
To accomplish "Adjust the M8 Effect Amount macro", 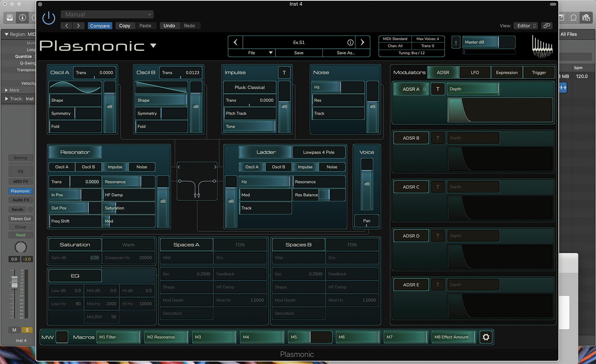I will pyautogui.click(x=453, y=337).
